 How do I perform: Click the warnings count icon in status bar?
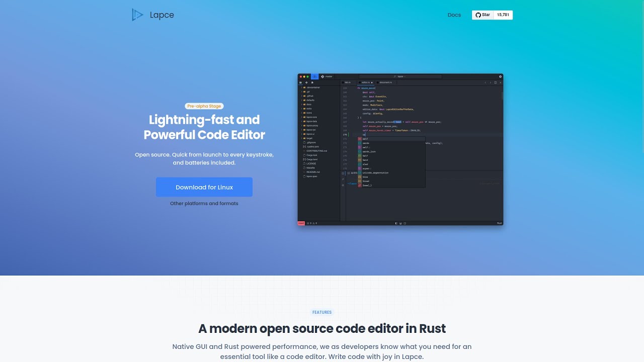click(313, 223)
